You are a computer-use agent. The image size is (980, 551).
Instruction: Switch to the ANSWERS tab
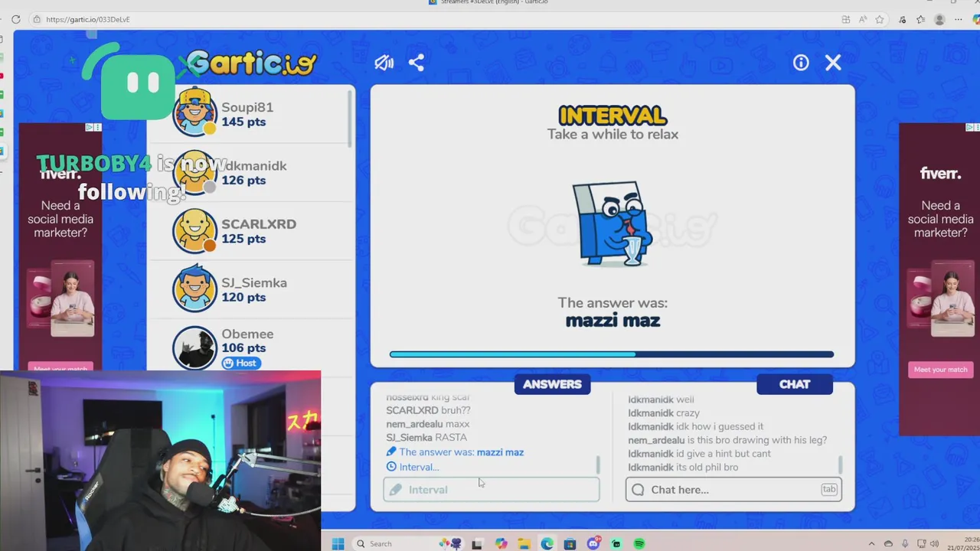coord(552,384)
